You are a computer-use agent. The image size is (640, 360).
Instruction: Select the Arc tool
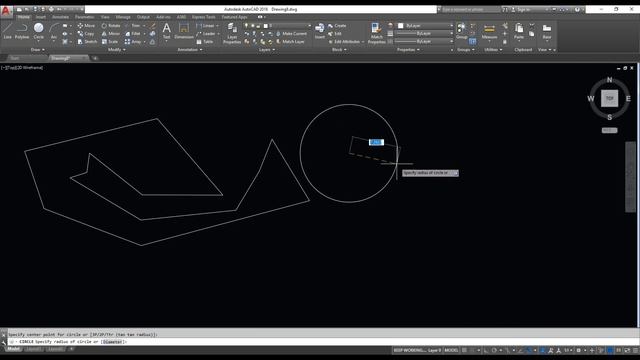(x=53, y=31)
